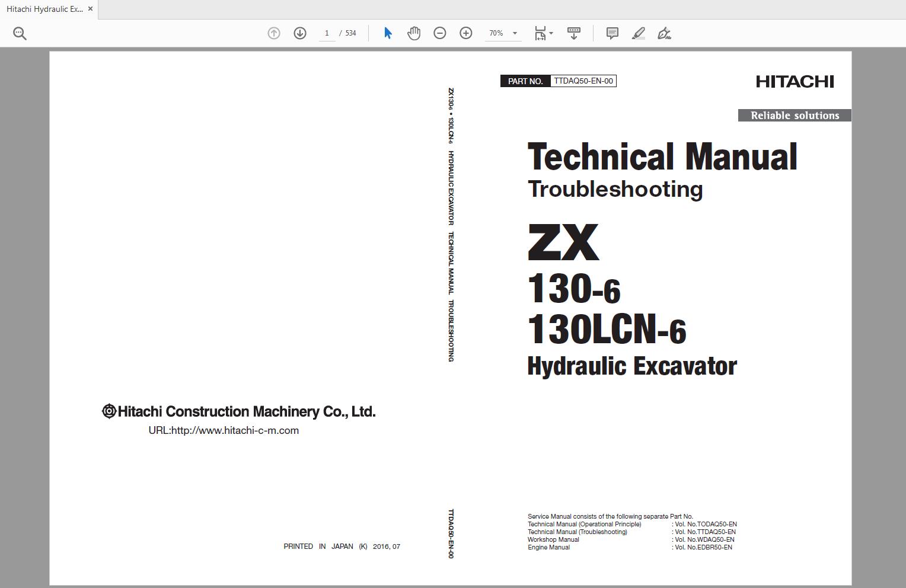Click Vol. No.WDAQ50-EN text
Image resolution: width=906 pixels, height=588 pixels.
(704, 539)
